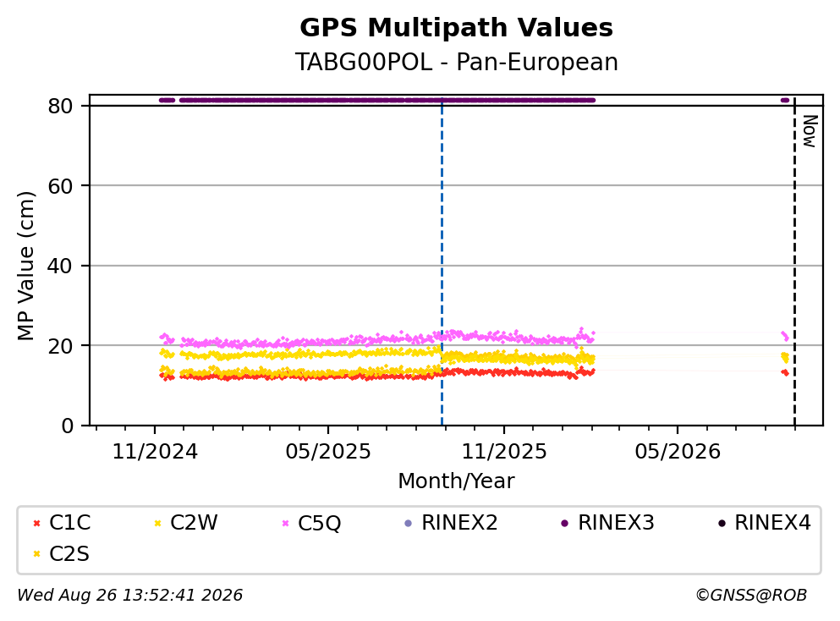Click the black dashed Now line
Image resolution: width=840 pixels, height=621 pixels.
[x=794, y=261]
